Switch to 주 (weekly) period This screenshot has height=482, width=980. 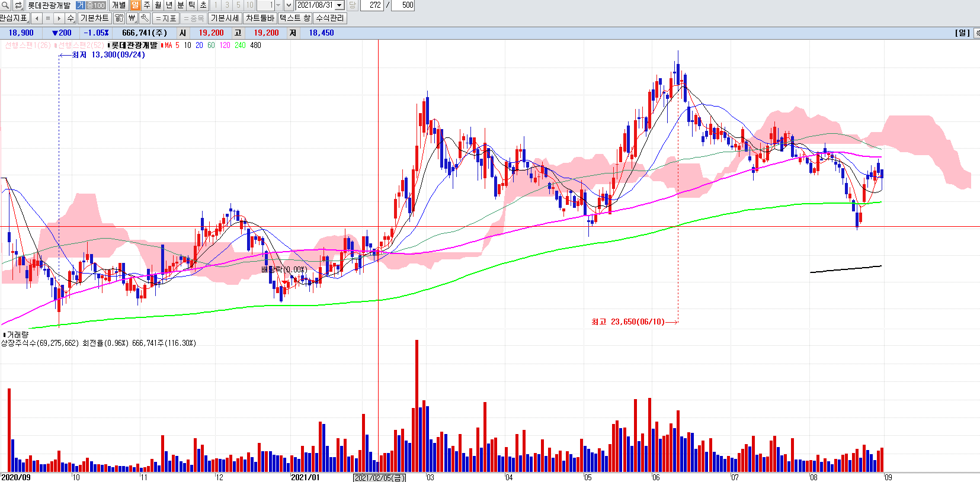tap(147, 5)
